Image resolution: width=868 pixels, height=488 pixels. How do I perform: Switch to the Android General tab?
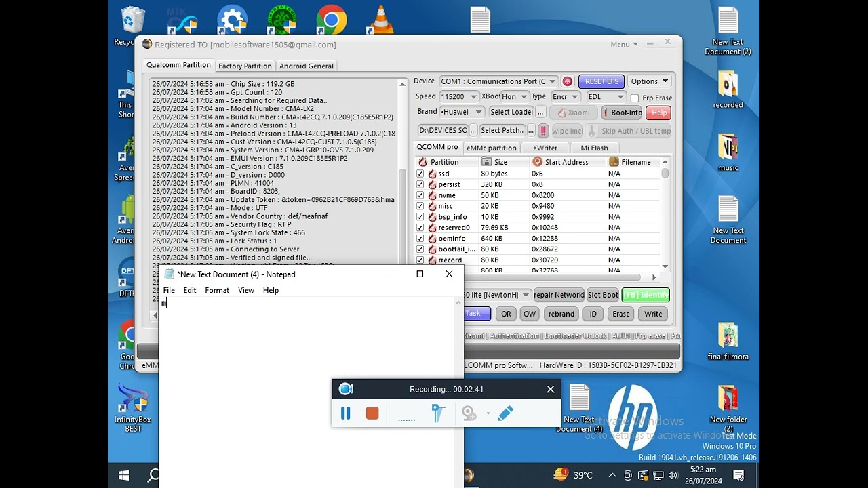[307, 66]
